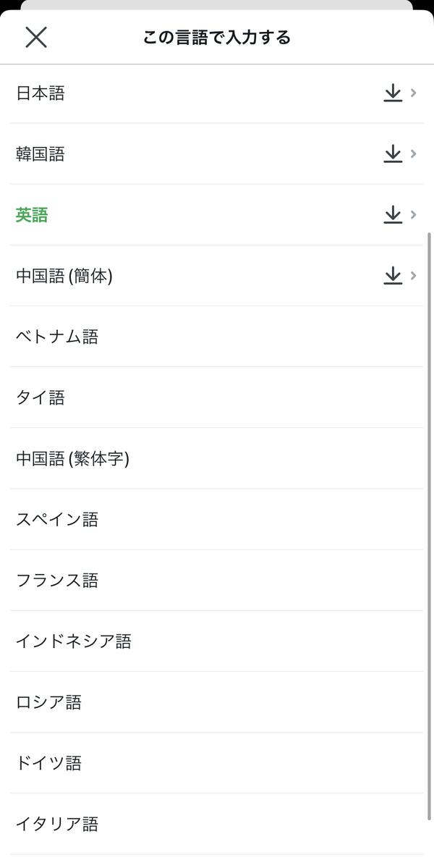Tap the download icon for 韓国語
434x868 pixels.
coord(393,153)
